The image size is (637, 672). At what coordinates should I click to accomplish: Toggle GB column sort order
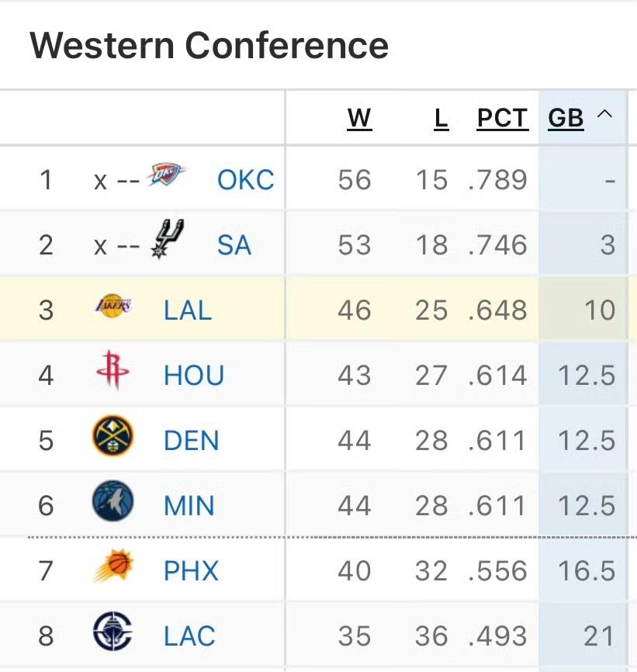tap(566, 117)
